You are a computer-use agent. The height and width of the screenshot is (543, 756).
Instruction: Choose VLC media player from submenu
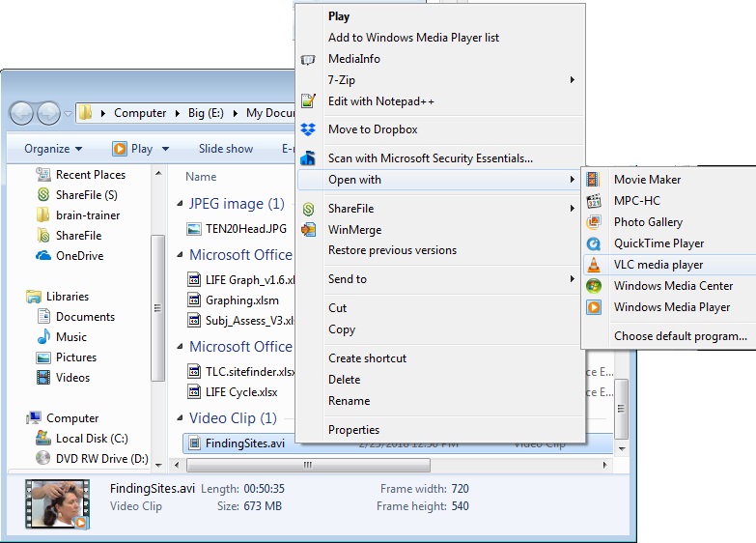click(x=669, y=265)
